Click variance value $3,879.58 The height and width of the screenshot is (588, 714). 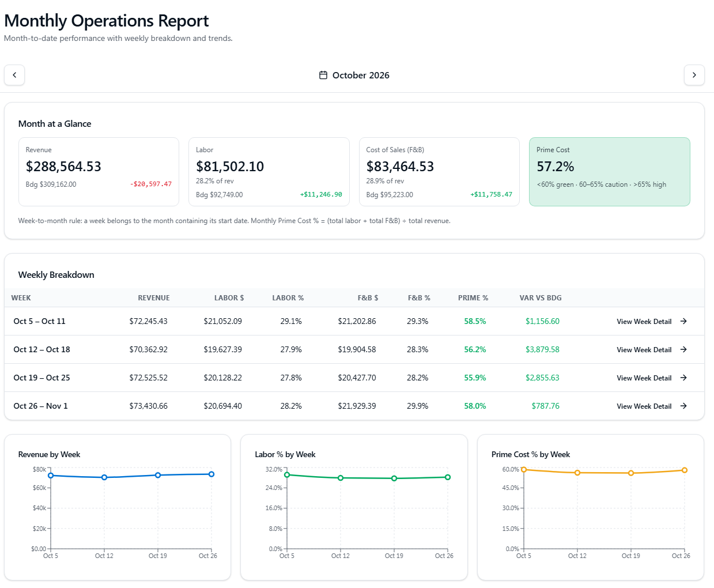(542, 349)
